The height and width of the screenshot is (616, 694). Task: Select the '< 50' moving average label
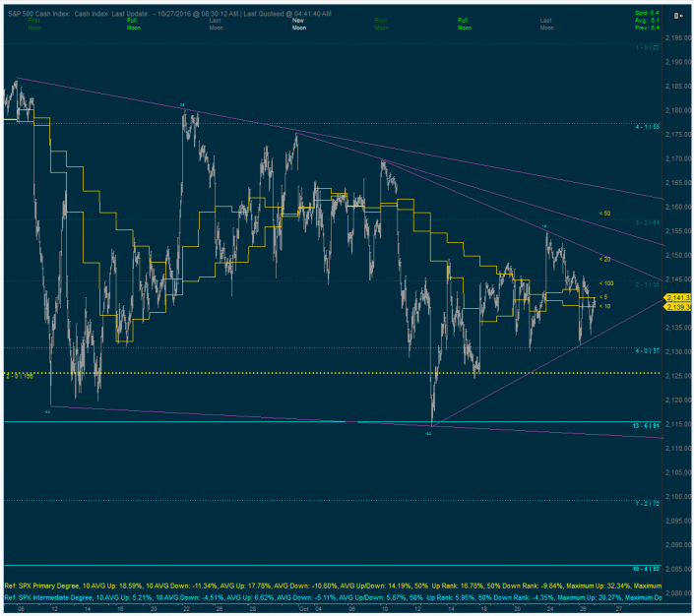pos(604,214)
